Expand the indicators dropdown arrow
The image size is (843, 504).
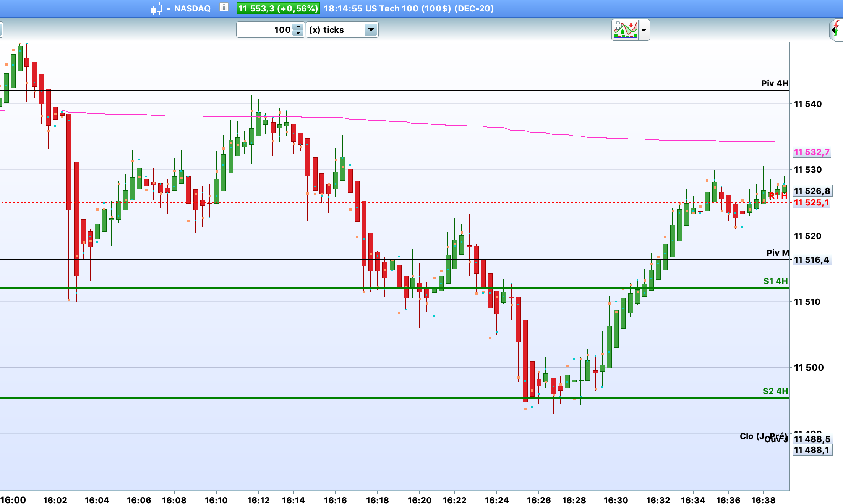click(644, 30)
